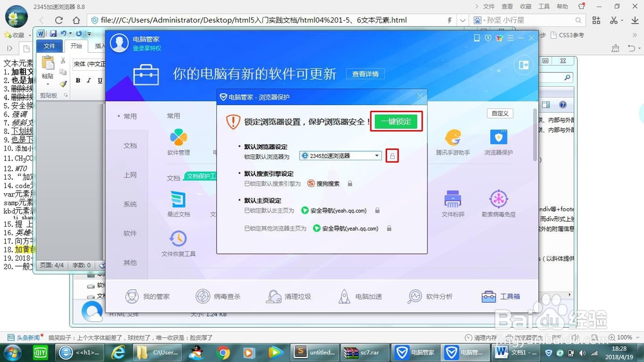644x362 pixels.
Task: Toggle the lock next to 搜狗搜索
Action: [350, 184]
